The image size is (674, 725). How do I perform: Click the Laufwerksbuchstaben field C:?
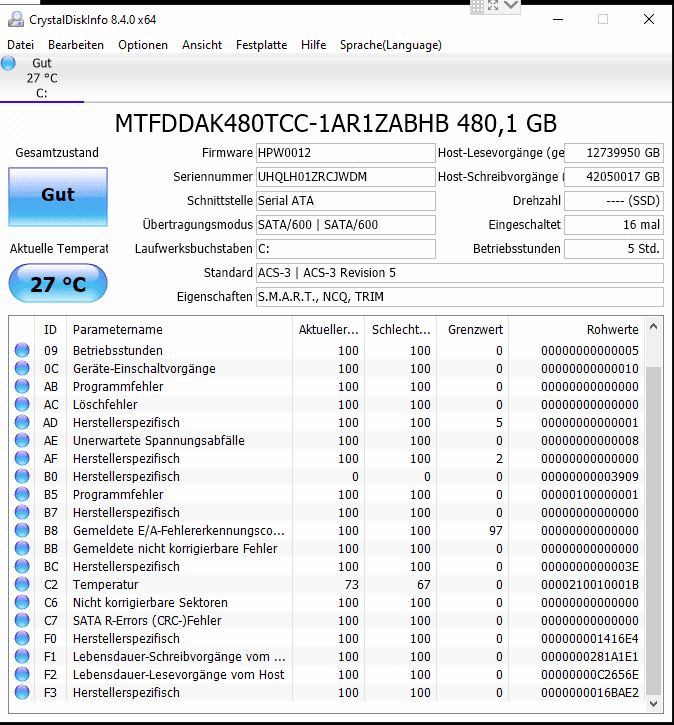pyautogui.click(x=346, y=249)
